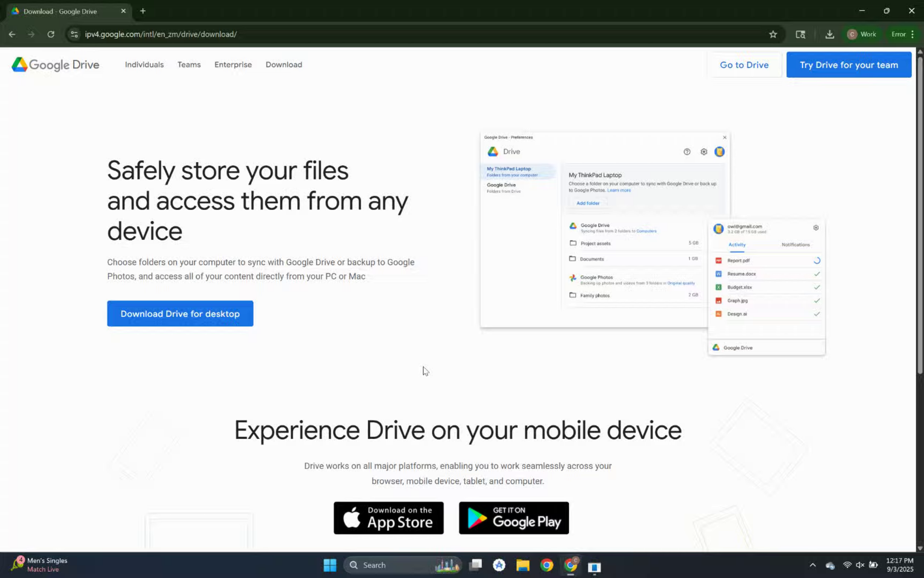
Task: Click 'Experience Drive on your mobile device' heading
Action: point(458,430)
